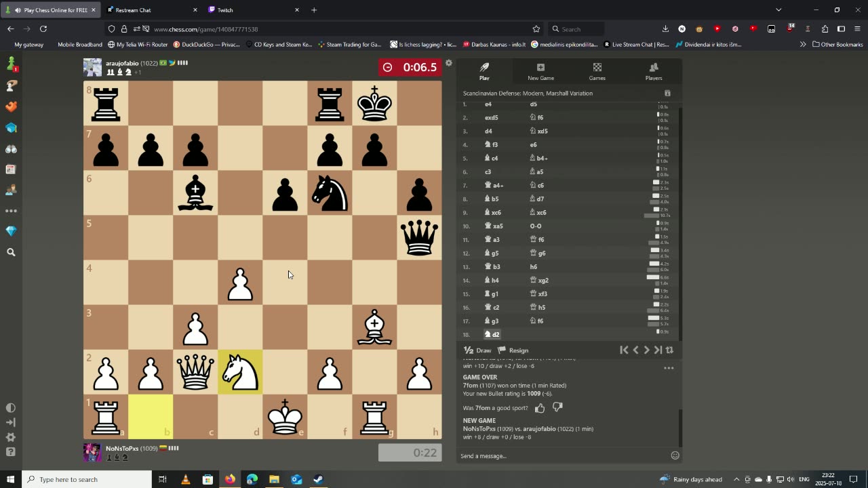Flip the board with arrows icon
Viewport: 868px width, 488px height.
[x=669, y=350]
